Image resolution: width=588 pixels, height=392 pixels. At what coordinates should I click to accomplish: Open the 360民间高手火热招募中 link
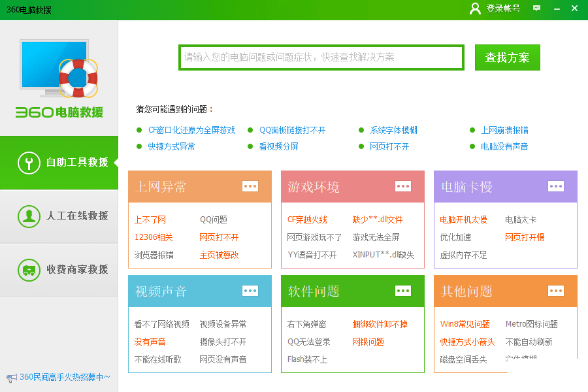pos(65,377)
